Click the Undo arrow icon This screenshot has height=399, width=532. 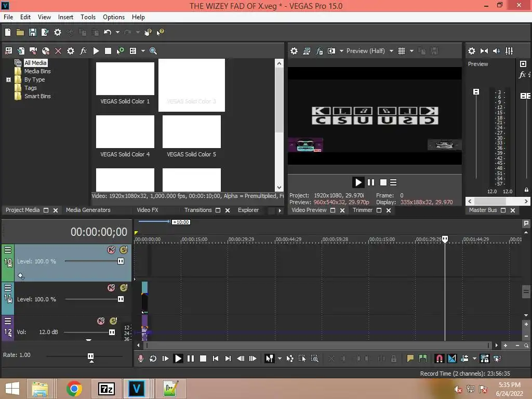click(108, 32)
